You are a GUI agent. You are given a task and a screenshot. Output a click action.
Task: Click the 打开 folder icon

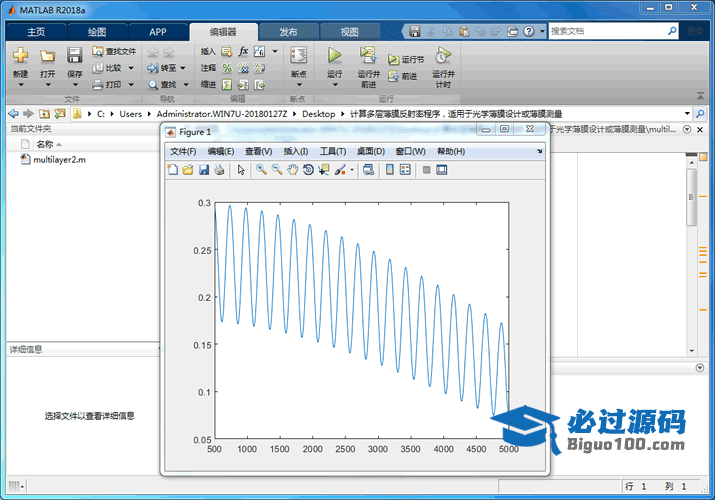47,56
